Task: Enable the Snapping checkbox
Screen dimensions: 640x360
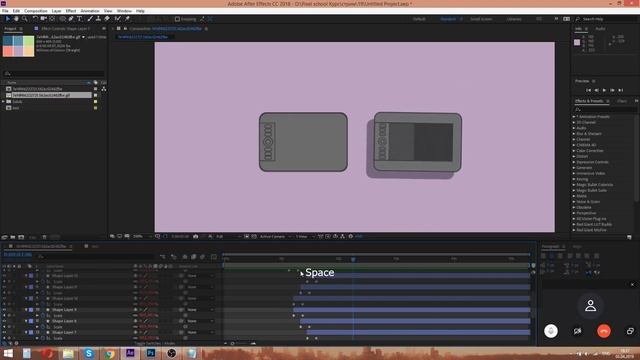Action: [x=177, y=19]
